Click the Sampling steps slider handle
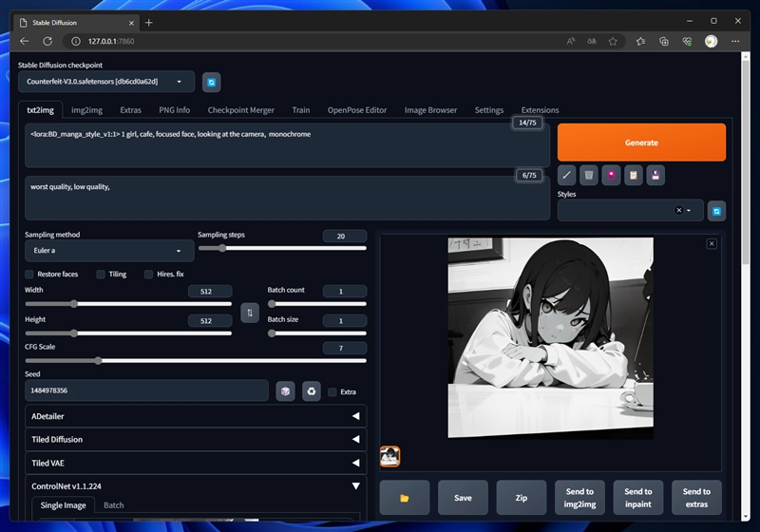The height and width of the screenshot is (532, 760). [x=222, y=248]
